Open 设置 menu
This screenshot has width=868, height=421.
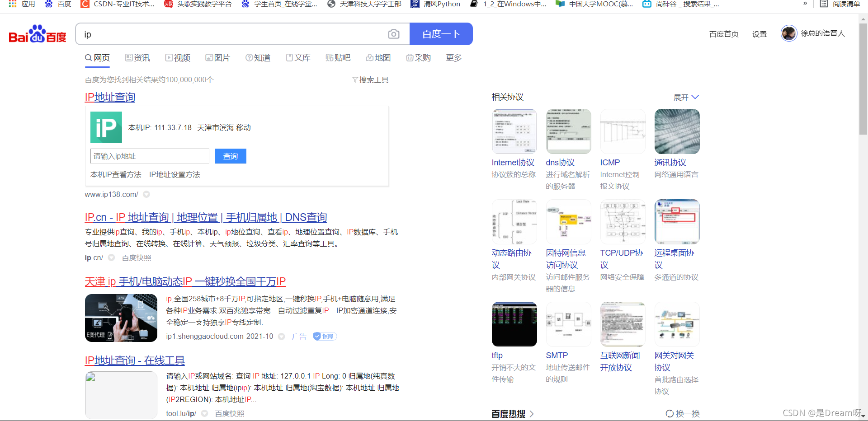pos(759,34)
